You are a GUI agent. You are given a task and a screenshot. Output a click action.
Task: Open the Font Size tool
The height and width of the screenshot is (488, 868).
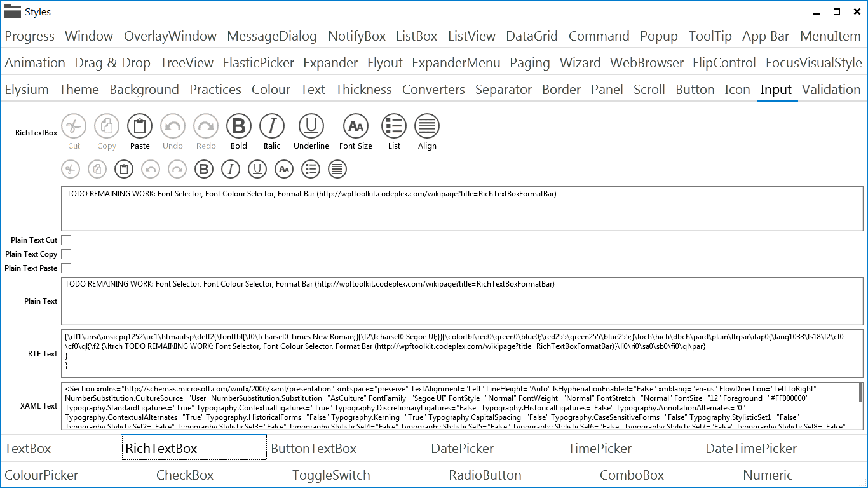[x=355, y=127]
